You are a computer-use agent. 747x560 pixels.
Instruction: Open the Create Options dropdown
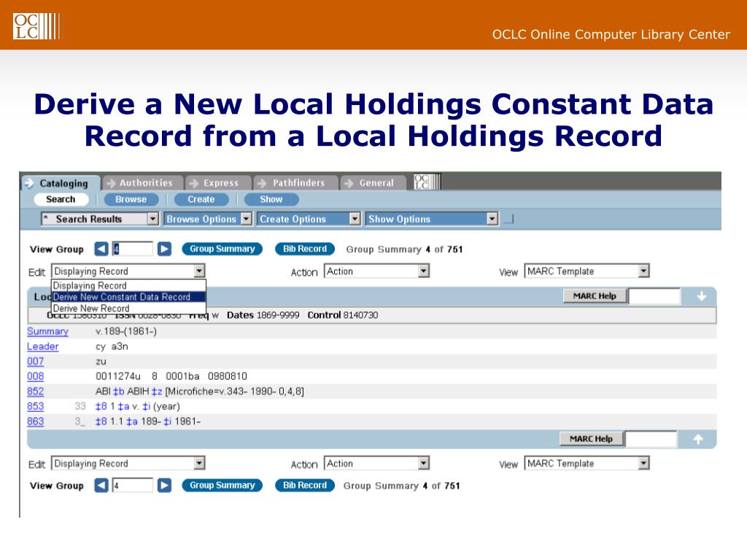[x=309, y=219]
